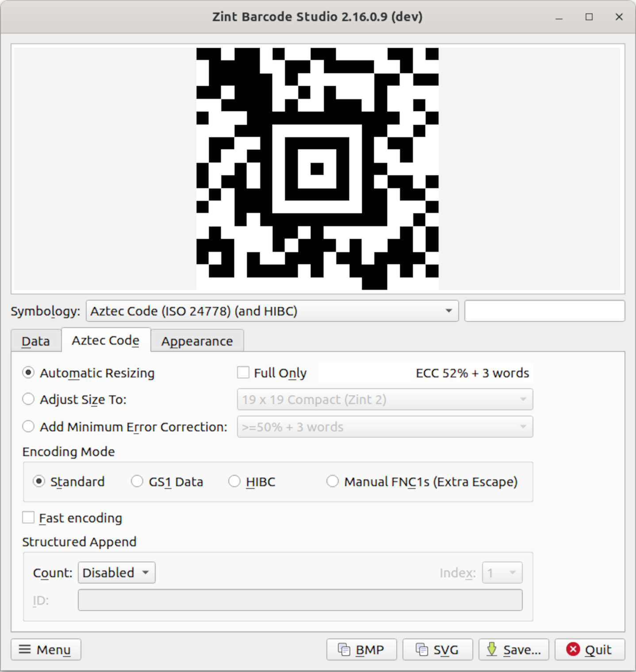This screenshot has height=672, width=636.
Task: Copy barcode to clipboard as BMP
Action: point(361,649)
